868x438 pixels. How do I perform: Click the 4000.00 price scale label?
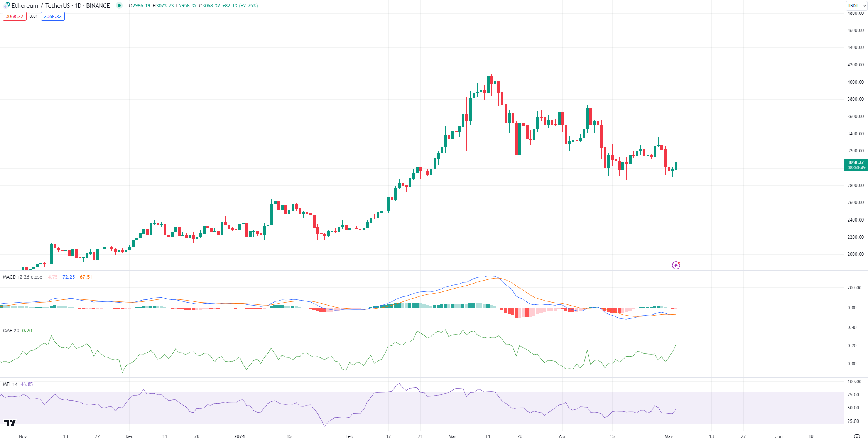click(x=855, y=82)
